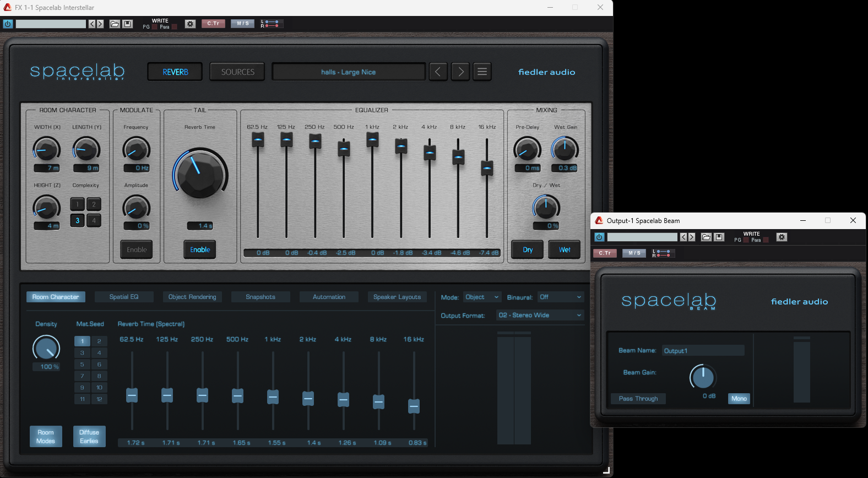Viewport: 868px width, 478px height.
Task: Toggle Dry mixing button
Action: pyautogui.click(x=528, y=249)
